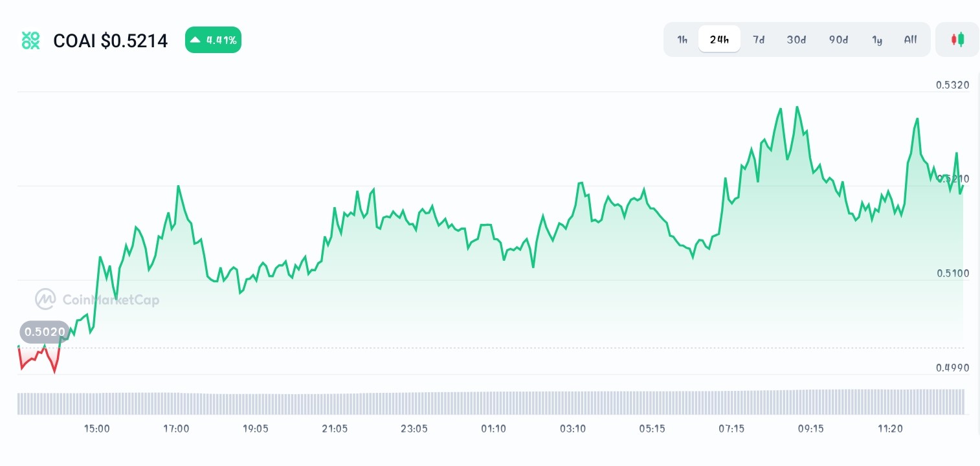Image resolution: width=980 pixels, height=466 pixels.
Task: Click the 09:15 time axis label
Action: tap(810, 428)
